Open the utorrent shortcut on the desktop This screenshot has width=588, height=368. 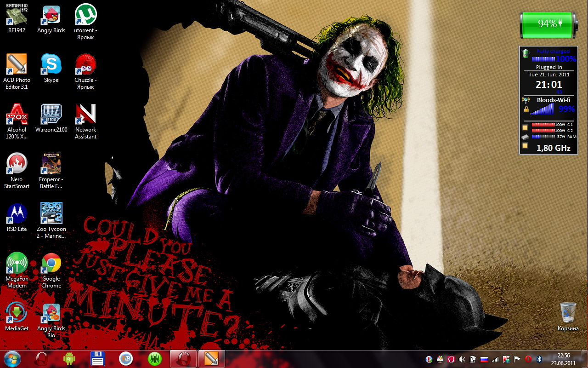click(85, 21)
